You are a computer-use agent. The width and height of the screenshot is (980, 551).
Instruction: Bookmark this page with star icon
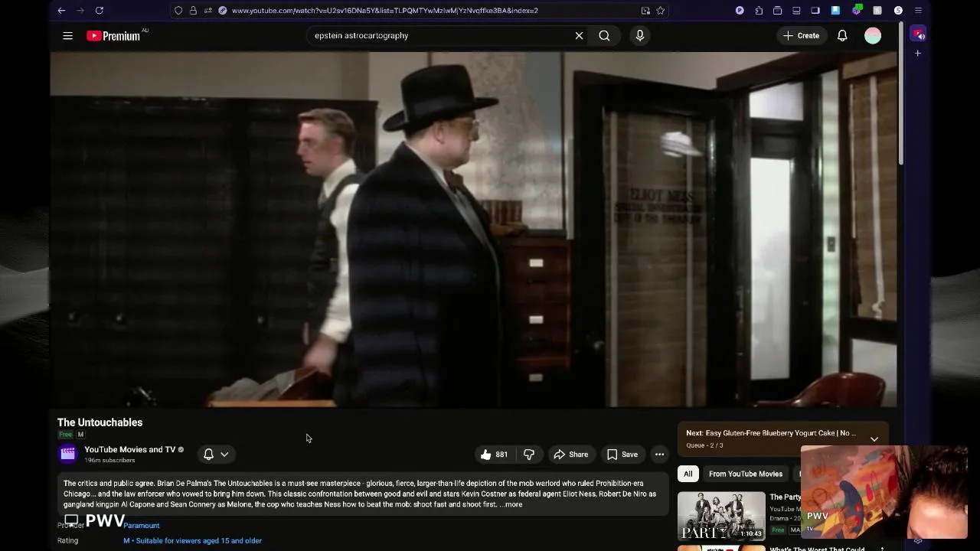point(661,10)
